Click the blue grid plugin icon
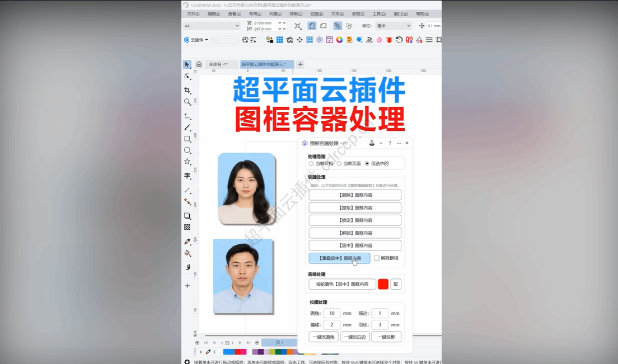Screen dimensions: 618x364 tap(279, 40)
